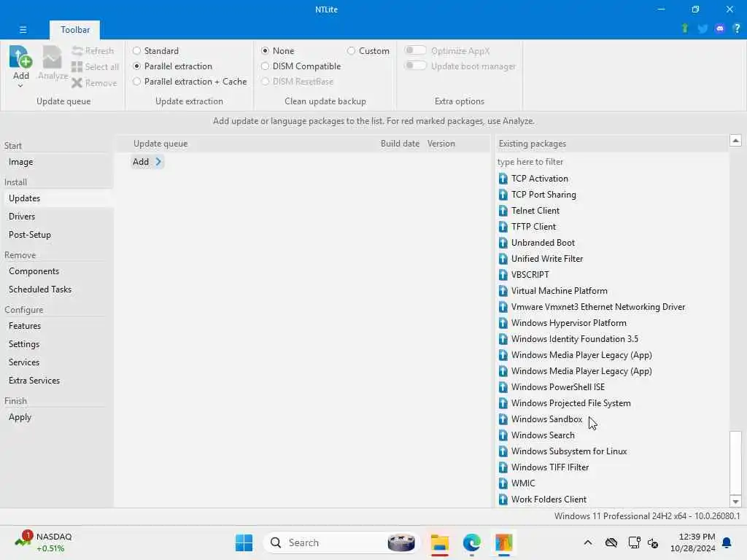The width and height of the screenshot is (747, 560).
Task: Click the Remove X icon in toolbar
Action: click(x=77, y=83)
